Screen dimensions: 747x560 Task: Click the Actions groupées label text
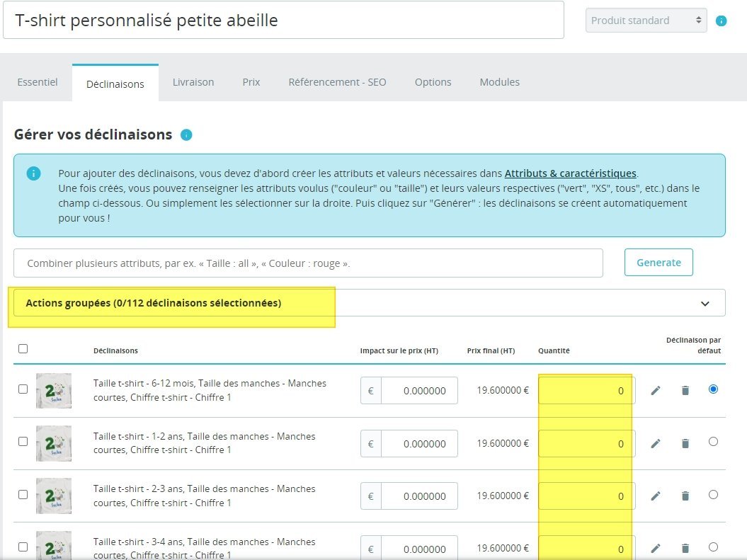[154, 303]
